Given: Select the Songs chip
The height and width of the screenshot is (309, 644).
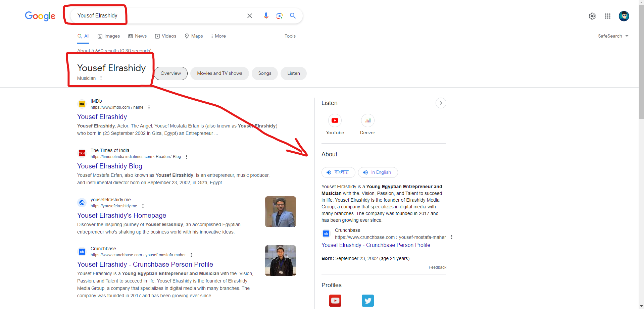Looking at the screenshot, I should tap(265, 73).
